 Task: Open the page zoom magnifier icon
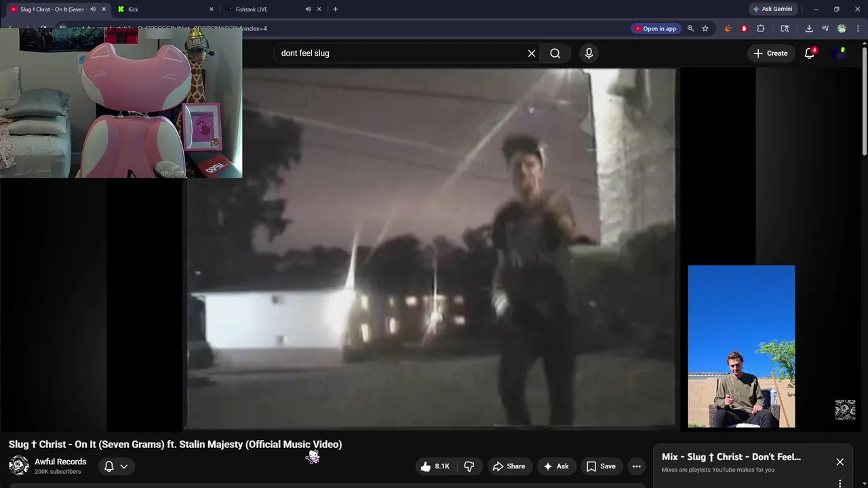690,28
